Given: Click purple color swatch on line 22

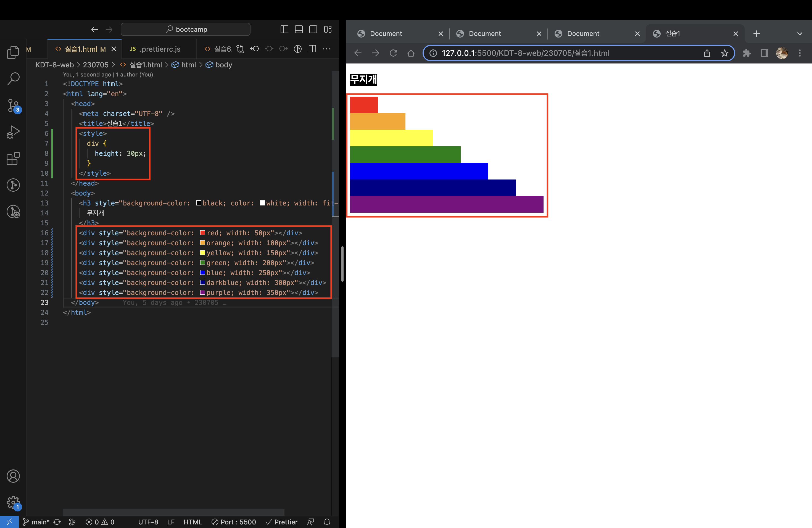Looking at the screenshot, I should [x=202, y=293].
